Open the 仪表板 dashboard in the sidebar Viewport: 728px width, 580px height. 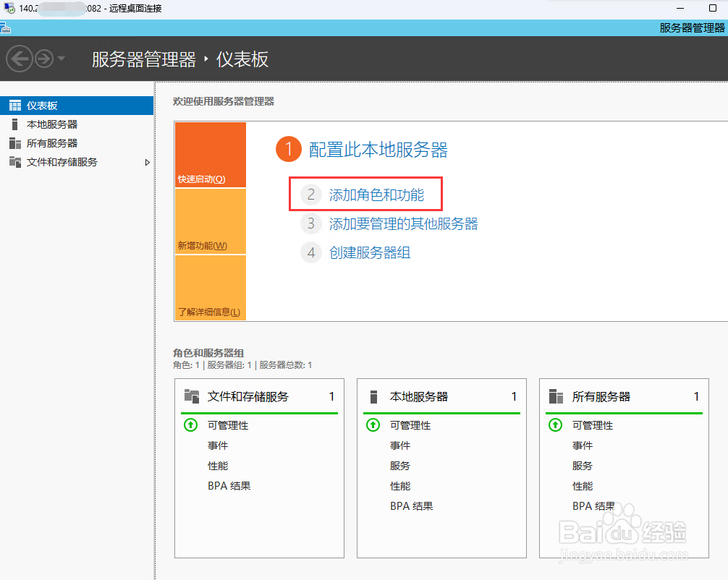click(x=43, y=105)
